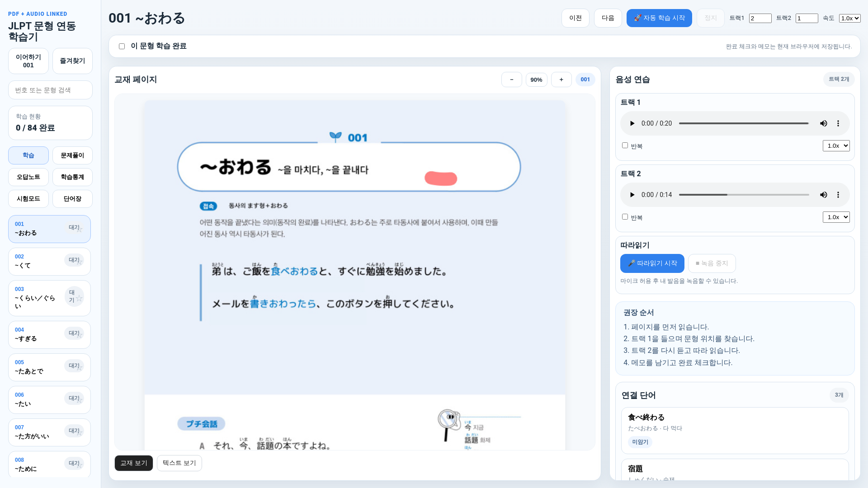
Task: Open pattern 006 ~たい in list
Action: (x=49, y=400)
